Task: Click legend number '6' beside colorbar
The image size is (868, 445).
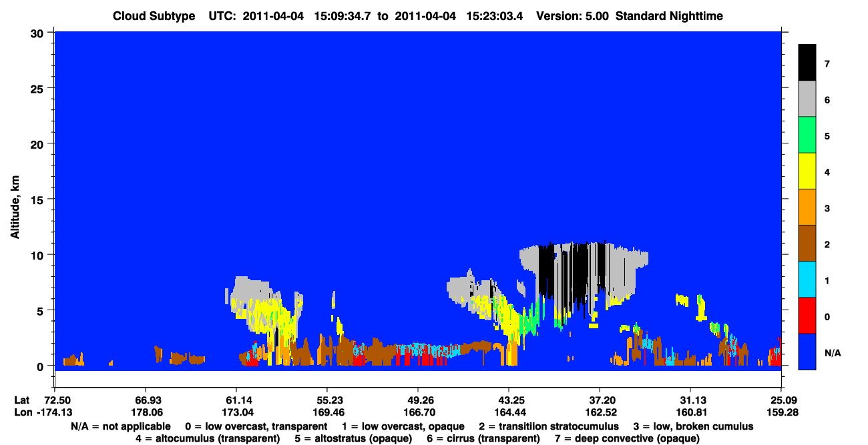Action: [x=826, y=99]
